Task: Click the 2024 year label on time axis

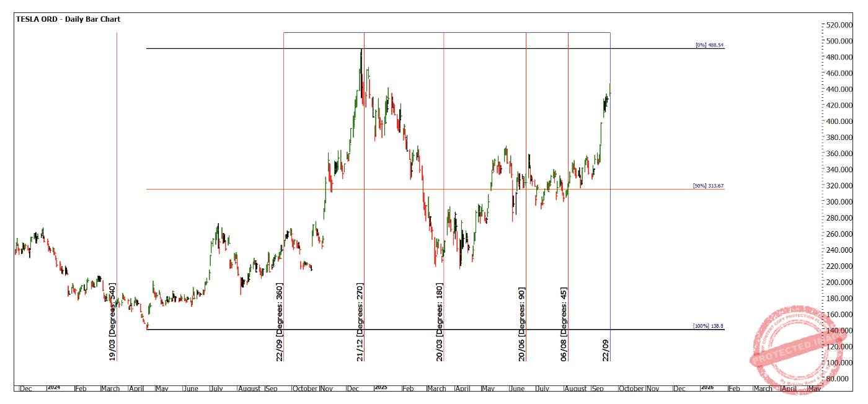Action: [x=53, y=387]
